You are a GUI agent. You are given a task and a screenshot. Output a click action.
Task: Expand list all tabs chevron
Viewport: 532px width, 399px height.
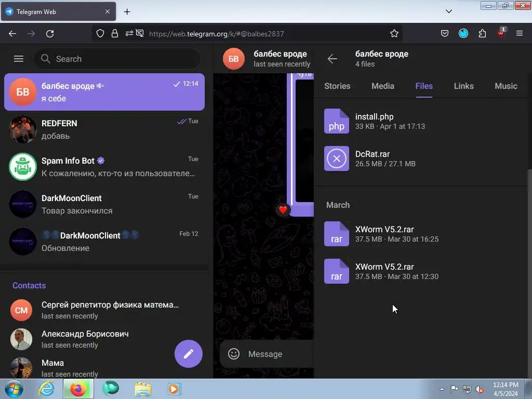pyautogui.click(x=448, y=11)
